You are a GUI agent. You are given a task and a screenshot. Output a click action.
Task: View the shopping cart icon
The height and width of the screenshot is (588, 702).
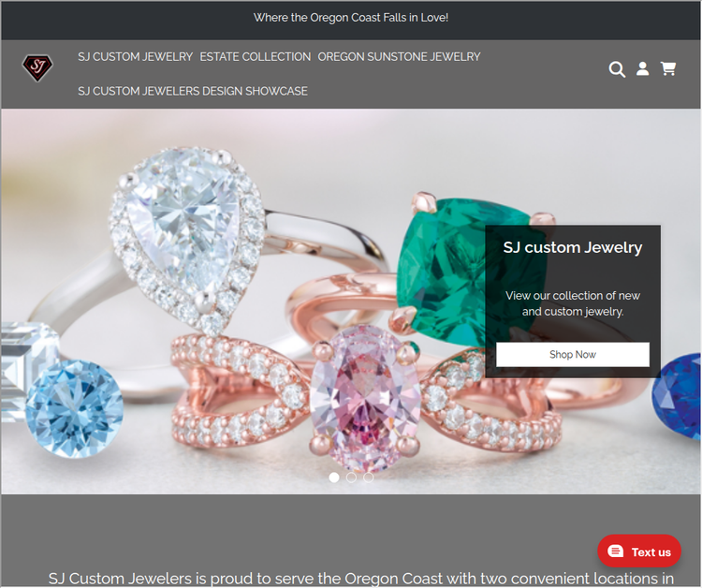[x=668, y=68]
